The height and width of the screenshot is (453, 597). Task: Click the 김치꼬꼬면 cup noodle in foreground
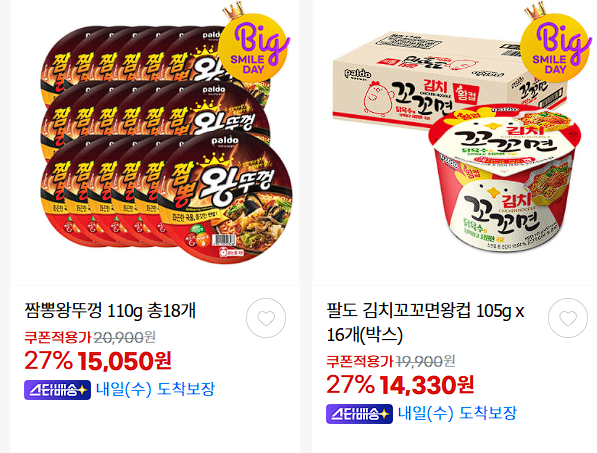coord(505,180)
